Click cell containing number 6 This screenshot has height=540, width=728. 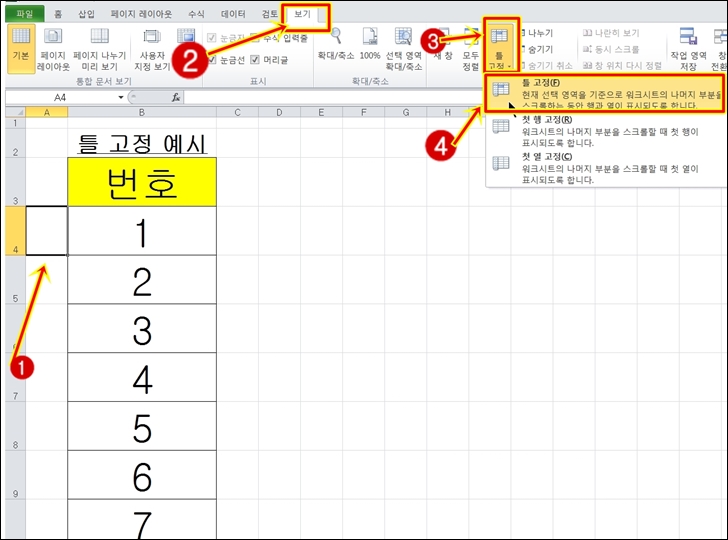coord(142,475)
